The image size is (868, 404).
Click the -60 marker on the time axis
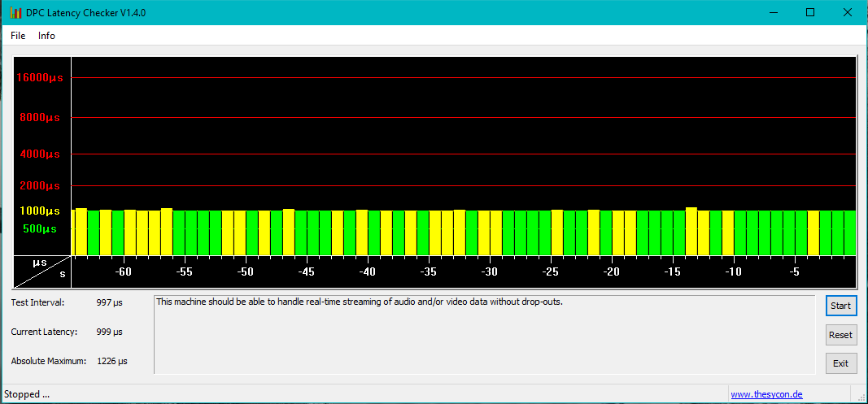pos(124,272)
